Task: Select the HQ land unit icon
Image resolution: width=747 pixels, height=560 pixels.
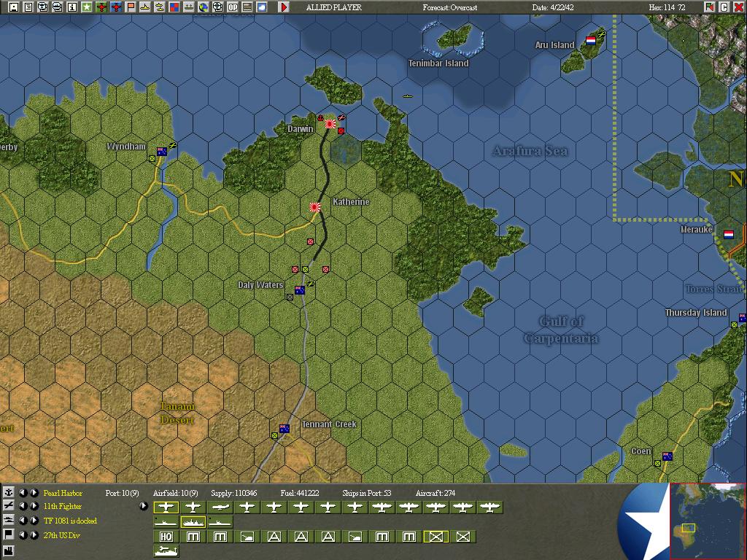Action: pos(166,537)
